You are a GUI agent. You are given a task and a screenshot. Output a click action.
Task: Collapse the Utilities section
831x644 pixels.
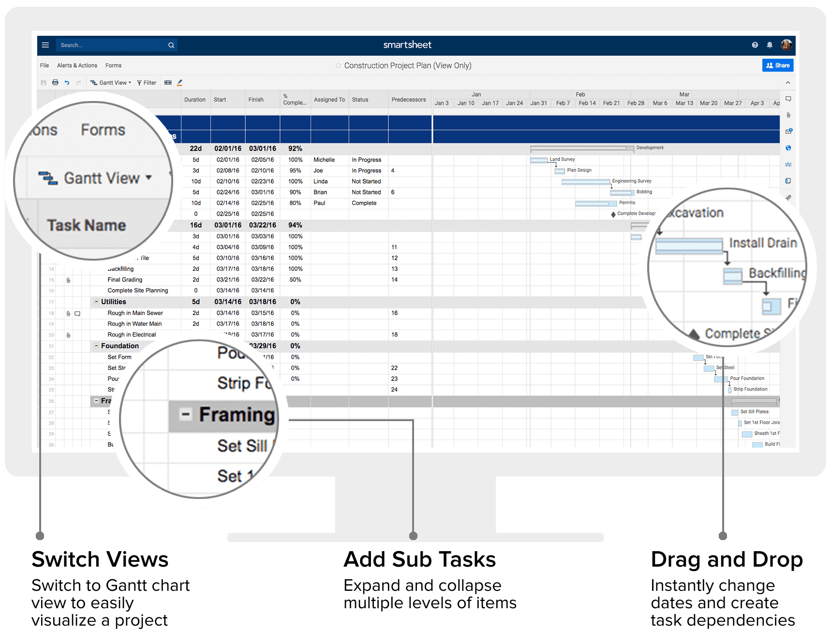(x=96, y=302)
